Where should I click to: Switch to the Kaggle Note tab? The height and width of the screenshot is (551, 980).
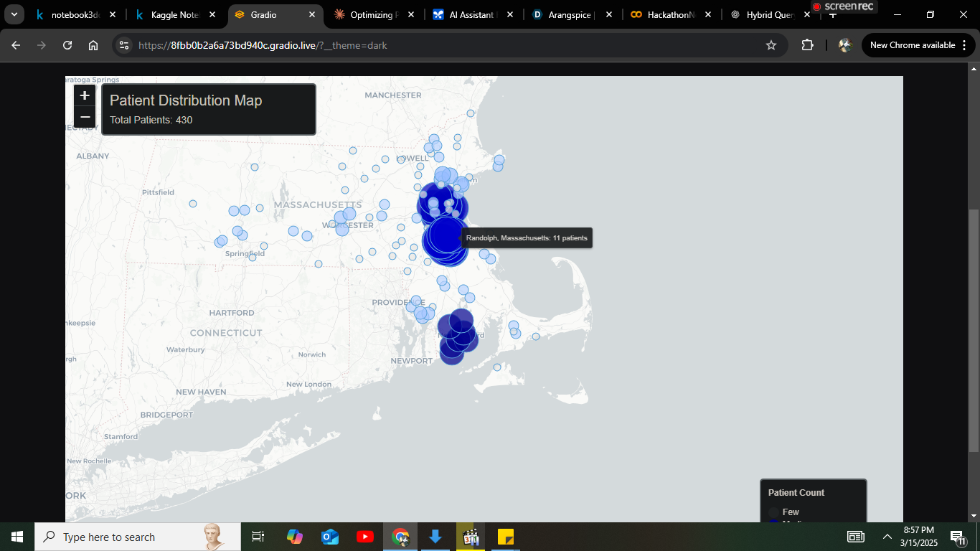pos(175,14)
